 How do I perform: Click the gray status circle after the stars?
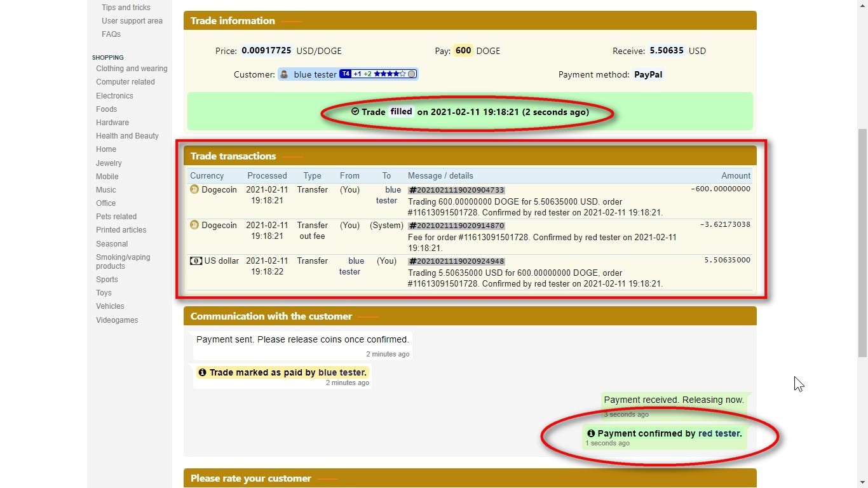[412, 74]
